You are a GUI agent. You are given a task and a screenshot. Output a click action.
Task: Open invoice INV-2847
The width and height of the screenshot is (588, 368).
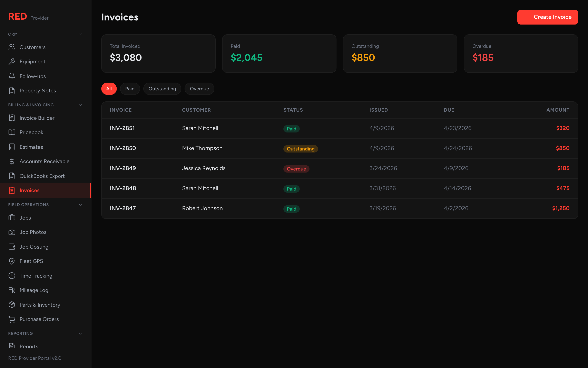pos(123,208)
